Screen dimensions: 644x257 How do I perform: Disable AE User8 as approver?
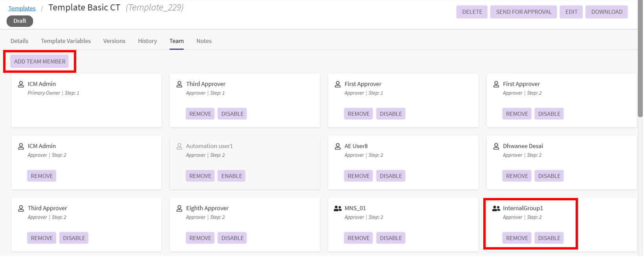391,176
